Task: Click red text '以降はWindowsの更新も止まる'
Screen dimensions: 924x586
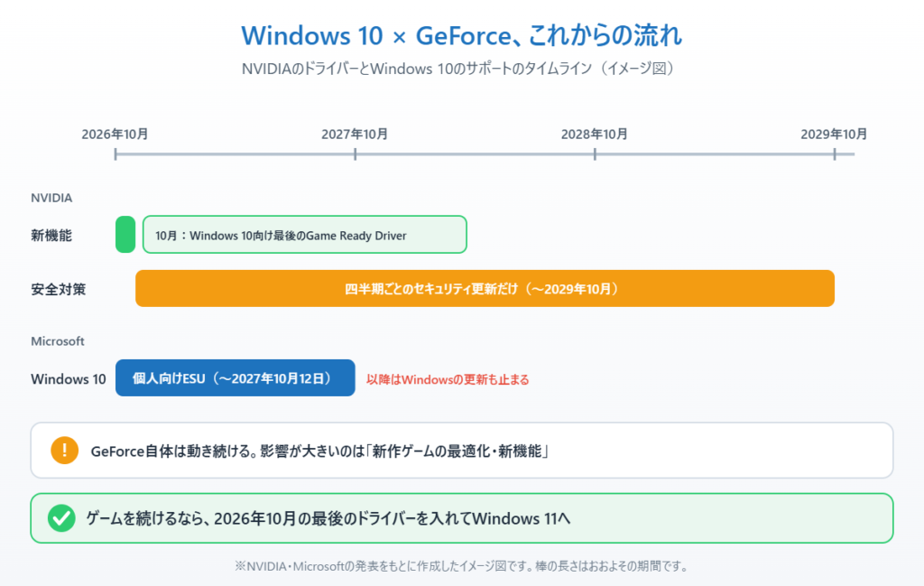Action: [x=448, y=379]
